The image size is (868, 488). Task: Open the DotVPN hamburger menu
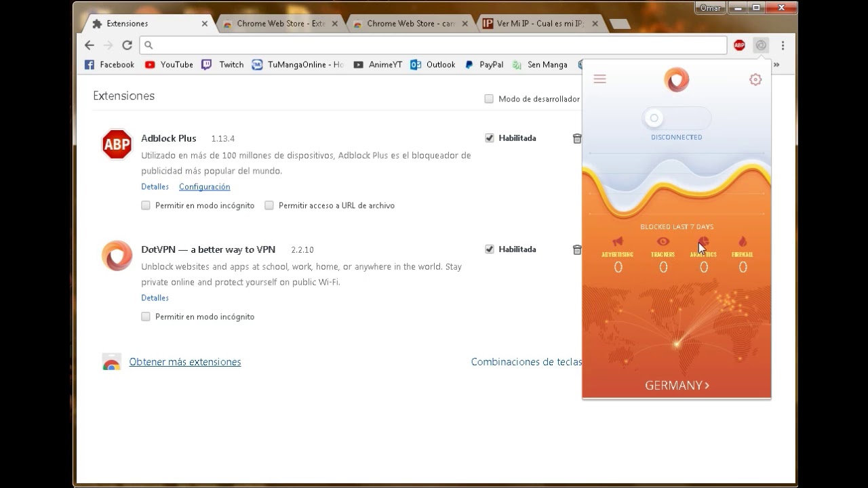(x=599, y=79)
